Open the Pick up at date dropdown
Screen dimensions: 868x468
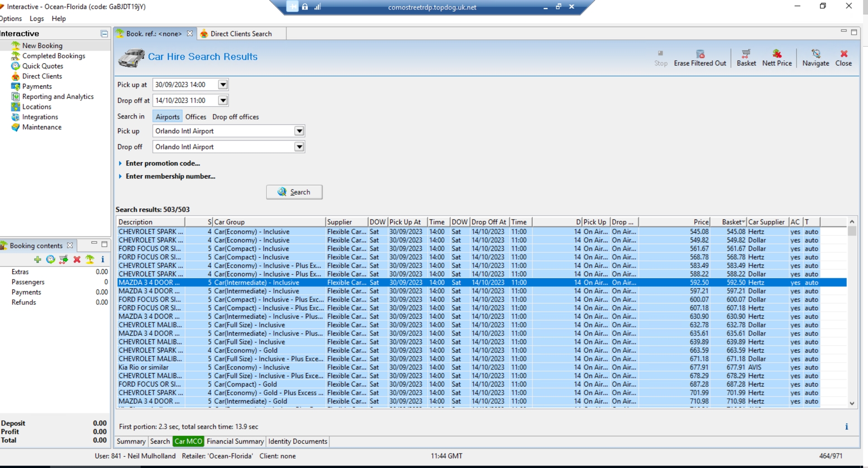223,85
